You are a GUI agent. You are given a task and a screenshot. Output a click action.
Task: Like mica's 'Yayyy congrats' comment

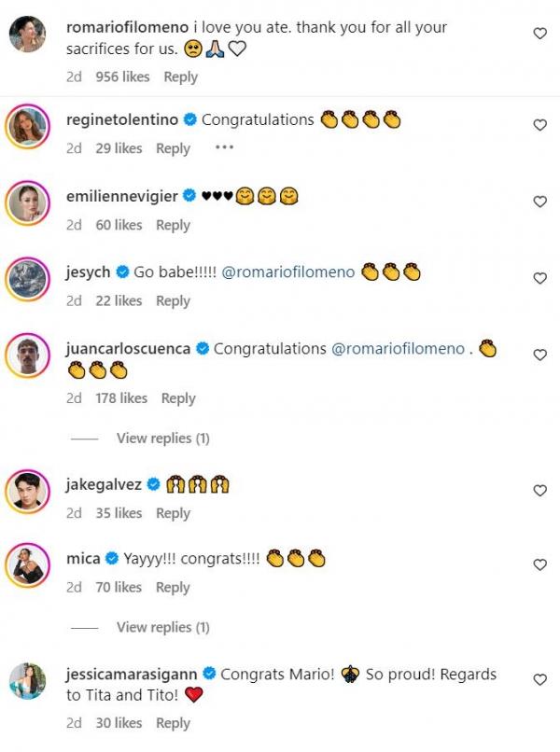coord(539,565)
